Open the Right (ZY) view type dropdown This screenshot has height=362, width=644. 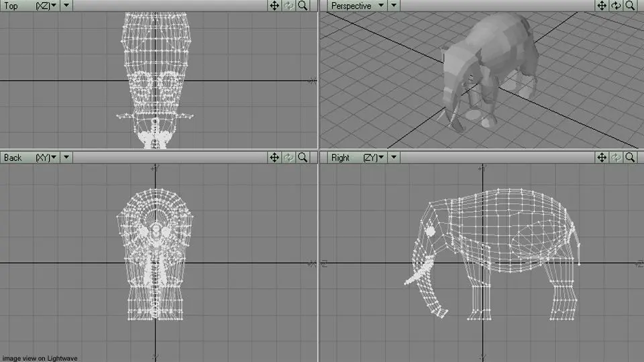[358, 158]
